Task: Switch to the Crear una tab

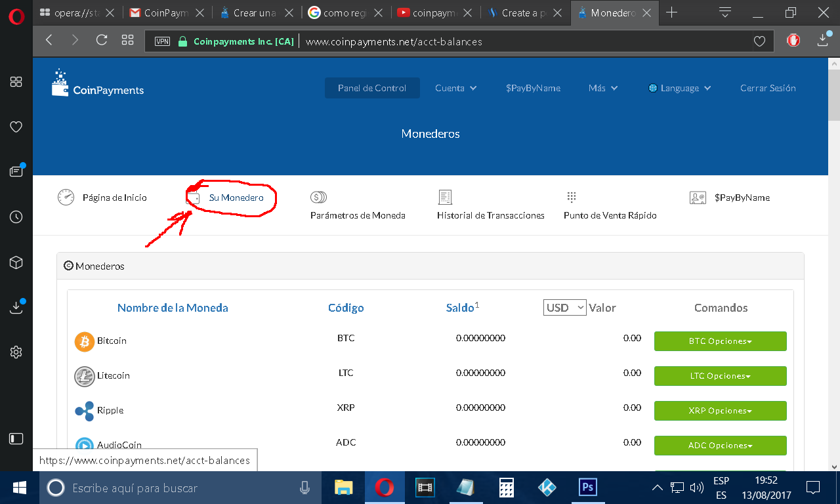Action: [x=257, y=12]
